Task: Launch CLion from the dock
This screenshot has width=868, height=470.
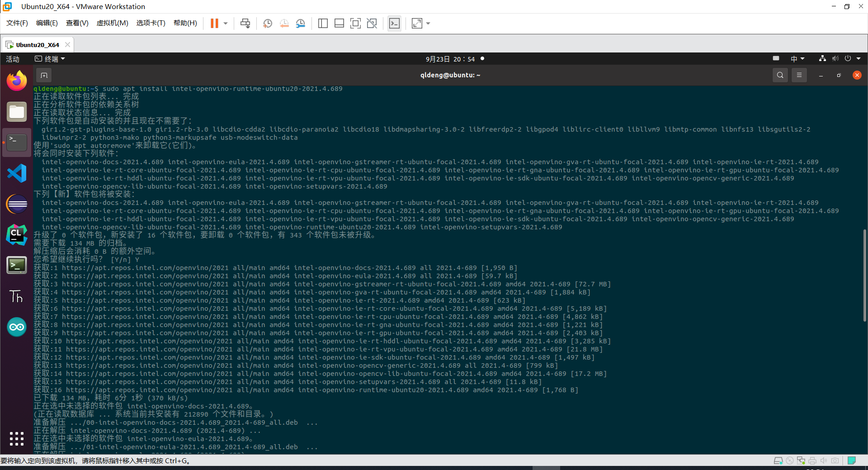Action: pyautogui.click(x=17, y=235)
